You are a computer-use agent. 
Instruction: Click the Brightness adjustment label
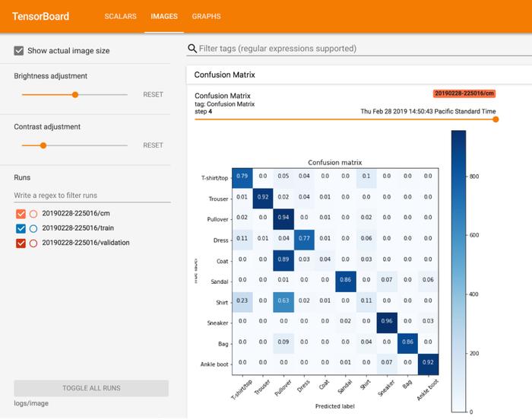click(51, 76)
